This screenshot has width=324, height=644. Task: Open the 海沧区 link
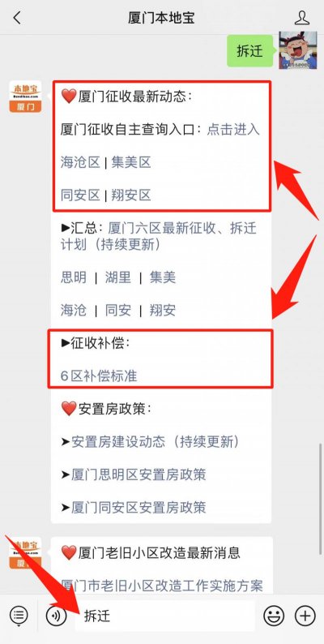click(80, 162)
